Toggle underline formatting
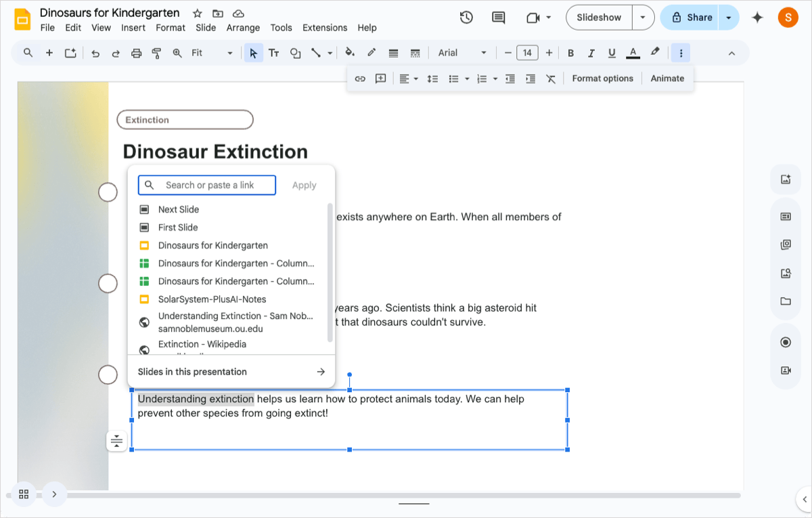 pyautogui.click(x=612, y=53)
